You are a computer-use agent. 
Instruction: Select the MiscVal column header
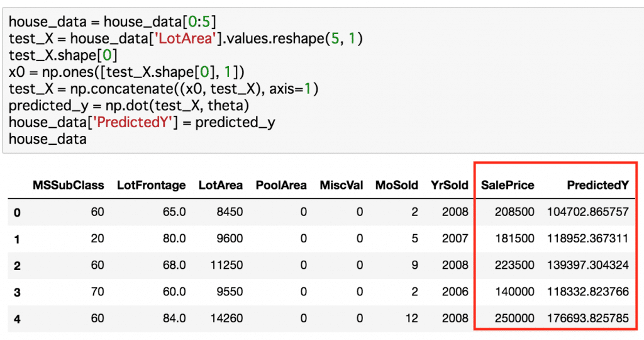(341, 185)
